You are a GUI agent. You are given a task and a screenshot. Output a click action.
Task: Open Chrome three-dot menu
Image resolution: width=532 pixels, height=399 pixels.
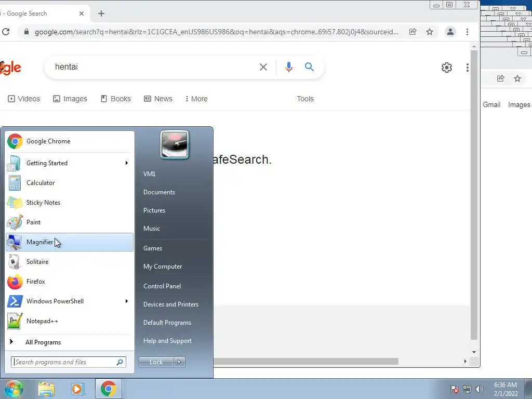(x=467, y=32)
